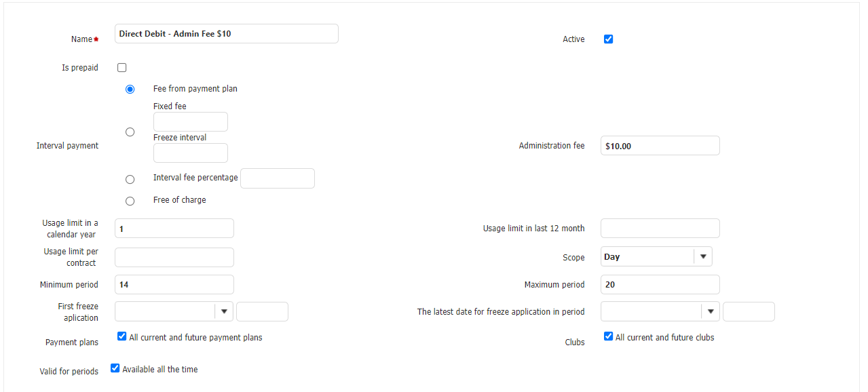Uncheck All current and future payment plans
Image resolution: width=868 pixels, height=392 pixels.
(122, 336)
